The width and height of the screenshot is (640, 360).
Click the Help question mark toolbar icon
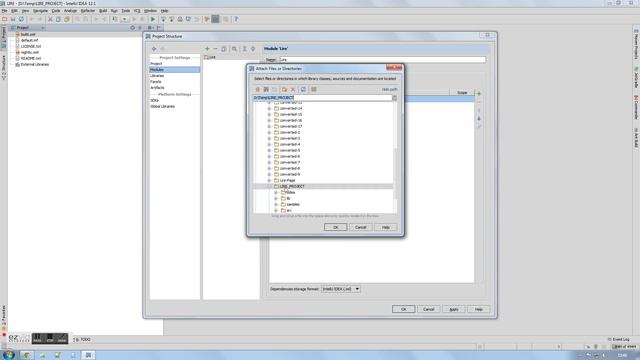236,19
